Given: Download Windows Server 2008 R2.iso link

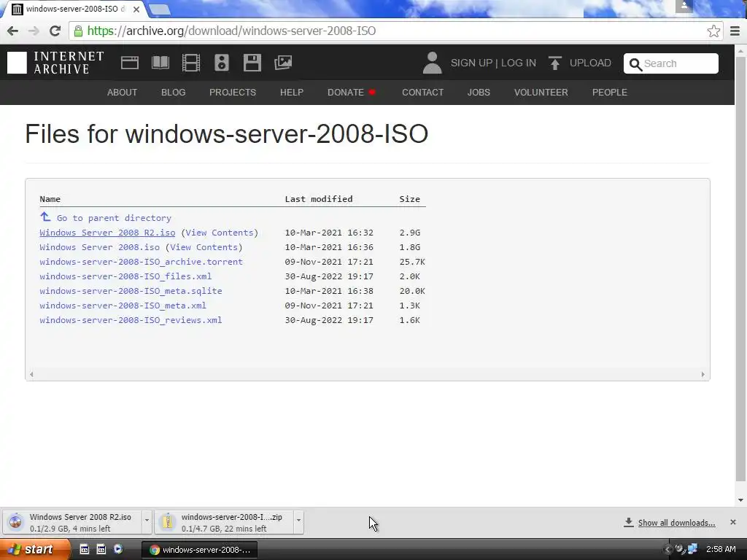Looking at the screenshot, I should pos(107,233).
